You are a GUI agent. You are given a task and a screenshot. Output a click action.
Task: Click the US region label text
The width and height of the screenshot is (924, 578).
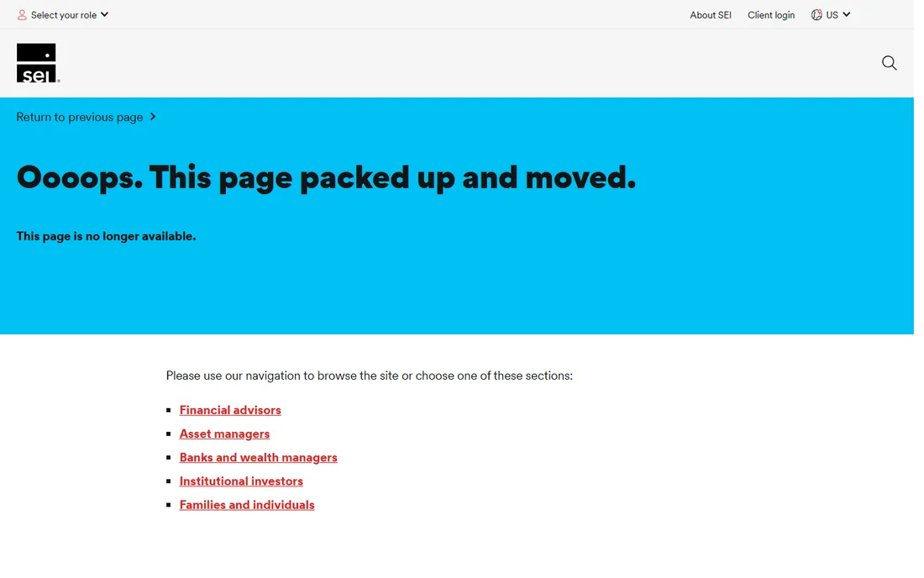tap(832, 15)
